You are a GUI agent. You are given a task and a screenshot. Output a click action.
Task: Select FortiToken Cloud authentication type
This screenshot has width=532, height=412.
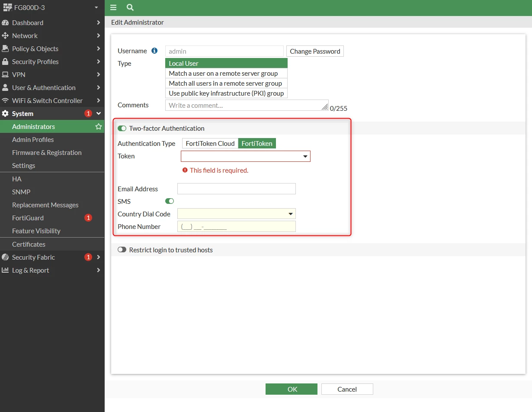pyautogui.click(x=210, y=143)
